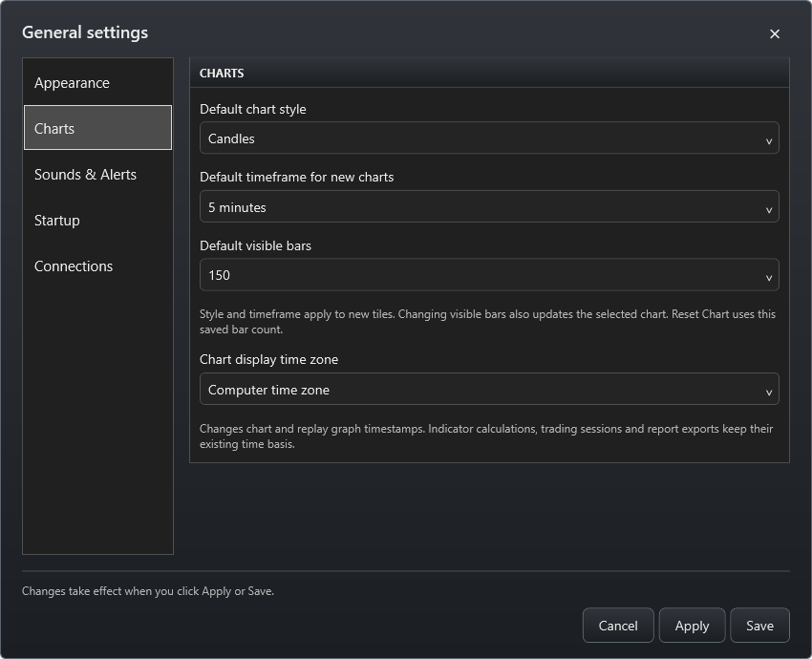The width and height of the screenshot is (812, 659).
Task: Save the general settings
Action: point(759,626)
